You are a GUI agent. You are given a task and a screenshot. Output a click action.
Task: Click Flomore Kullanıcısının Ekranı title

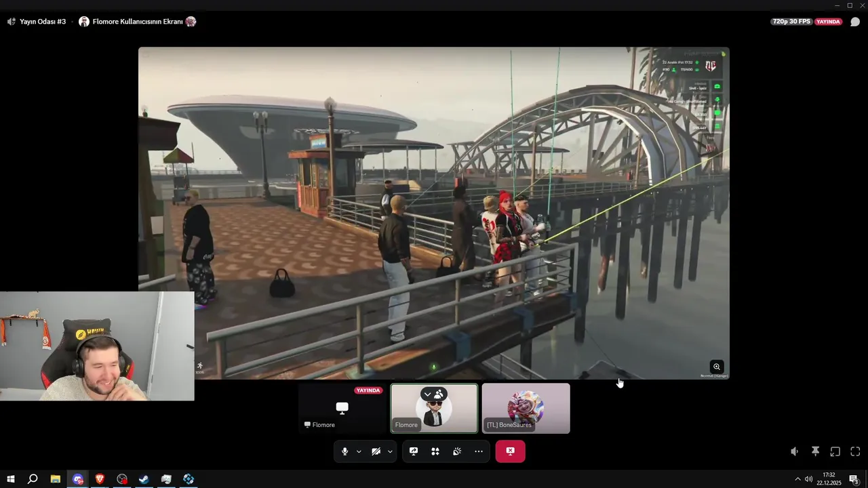tap(138, 22)
